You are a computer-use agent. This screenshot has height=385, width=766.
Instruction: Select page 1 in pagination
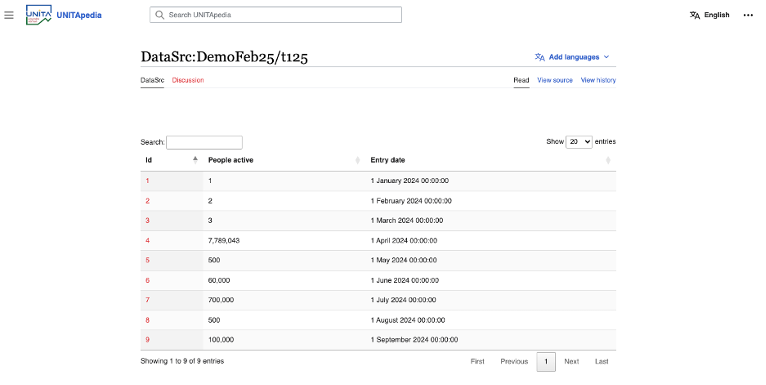[546, 362]
